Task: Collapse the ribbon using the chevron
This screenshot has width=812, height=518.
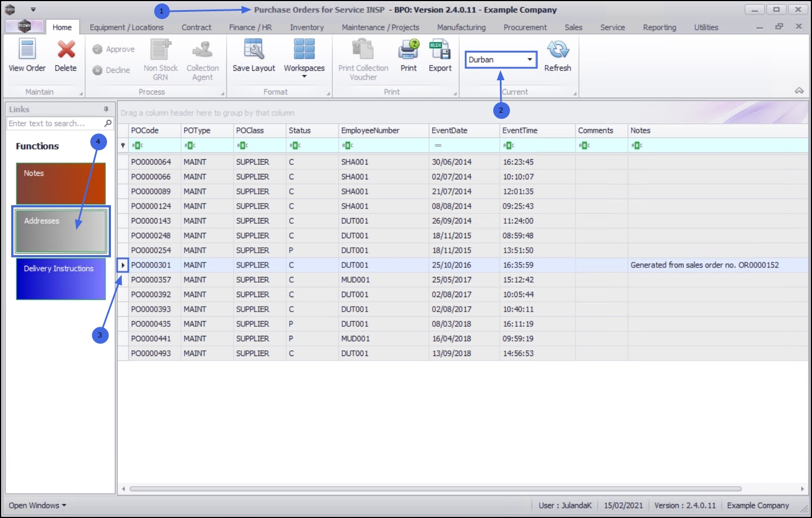Action: (799, 91)
